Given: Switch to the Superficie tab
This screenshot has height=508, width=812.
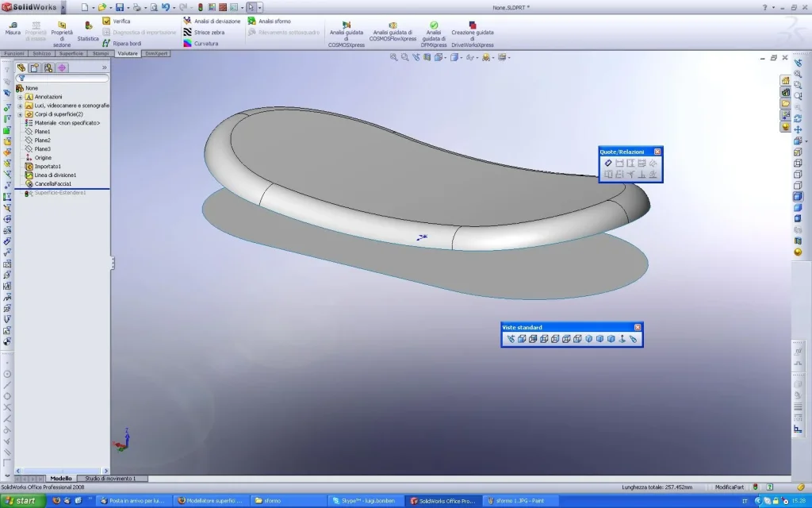Looking at the screenshot, I should pos(71,53).
